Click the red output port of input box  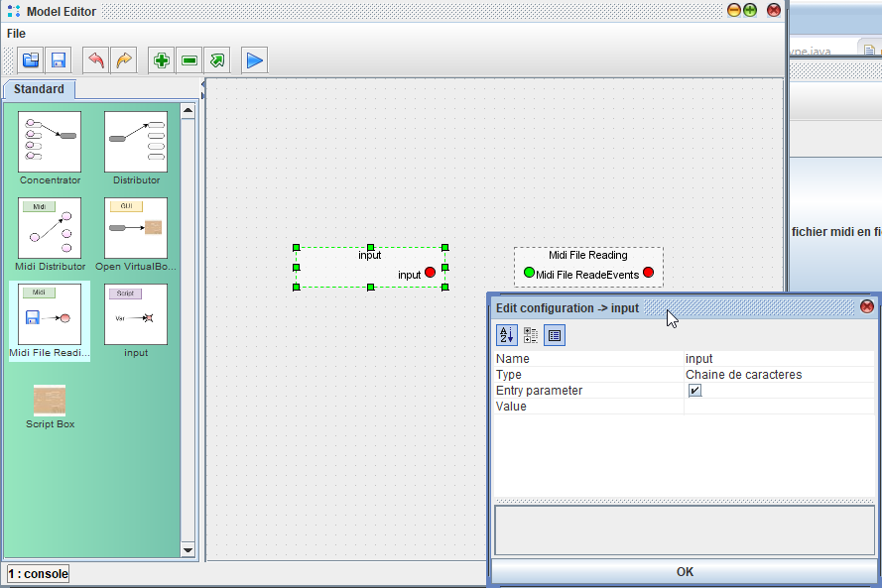point(430,273)
